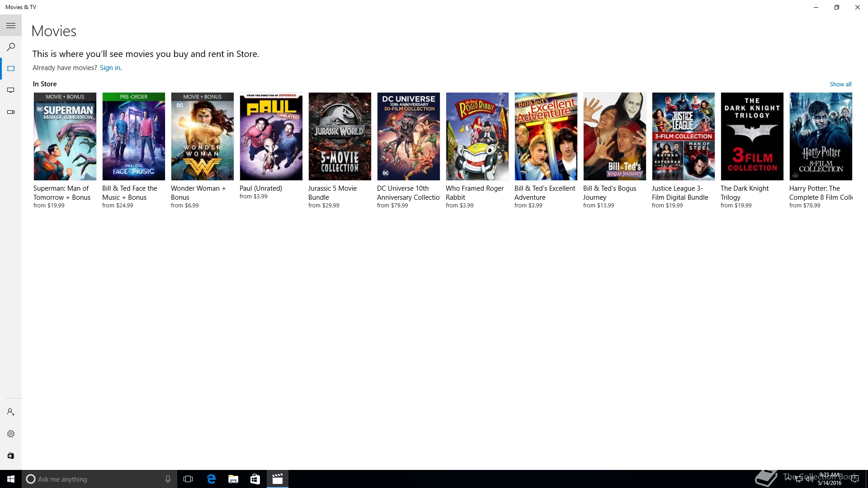Click the 'from $29.99' price text
The height and width of the screenshot is (488, 868).
point(324,206)
